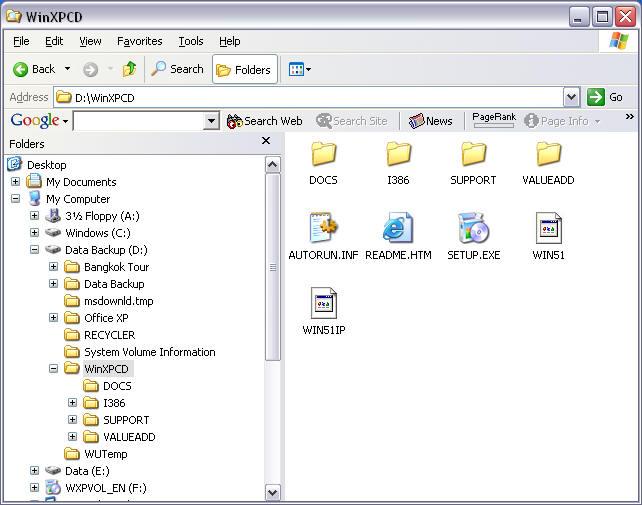Collapse the Data Backup (D:) drive node
The height and width of the screenshot is (505, 642).
pyautogui.click(x=34, y=249)
